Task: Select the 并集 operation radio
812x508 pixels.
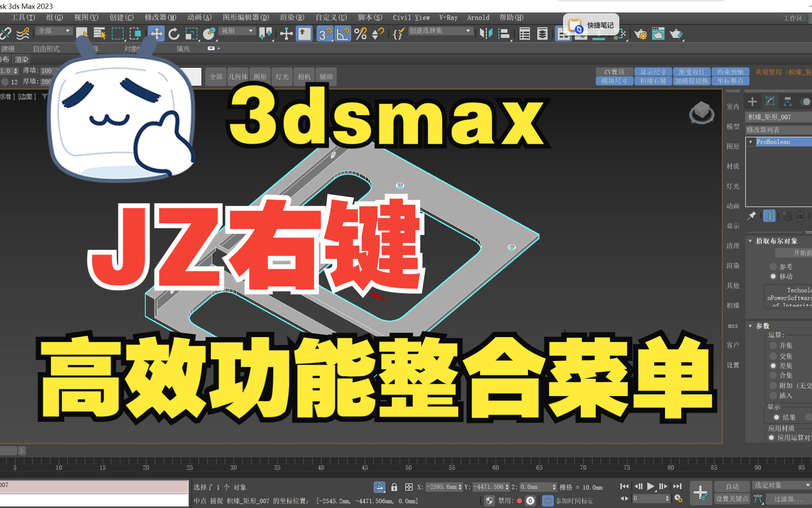Action: [773, 346]
